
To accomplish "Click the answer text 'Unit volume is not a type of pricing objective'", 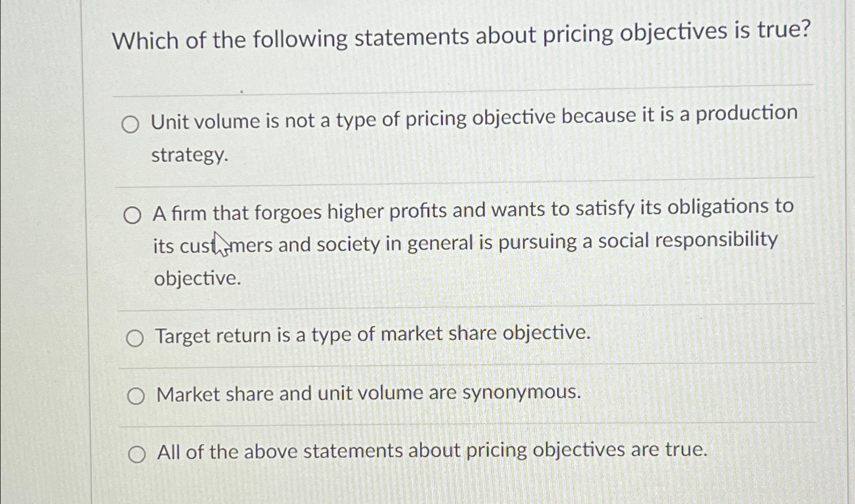I will click(x=354, y=120).
